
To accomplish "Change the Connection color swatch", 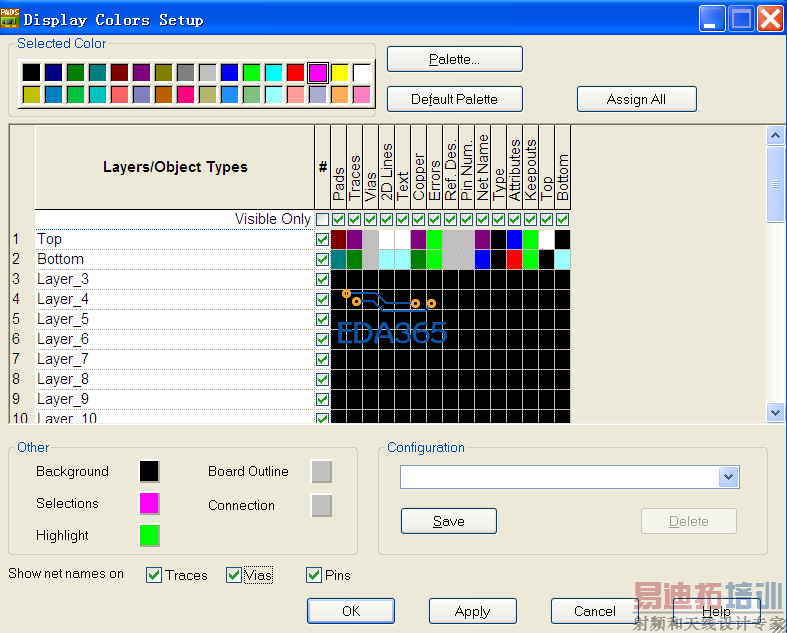I will point(321,505).
